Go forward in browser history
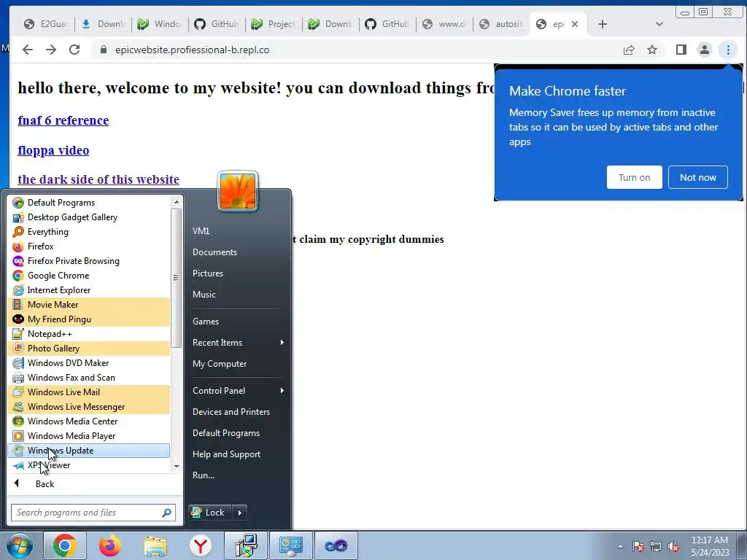Image resolution: width=747 pixels, height=560 pixels. [51, 50]
